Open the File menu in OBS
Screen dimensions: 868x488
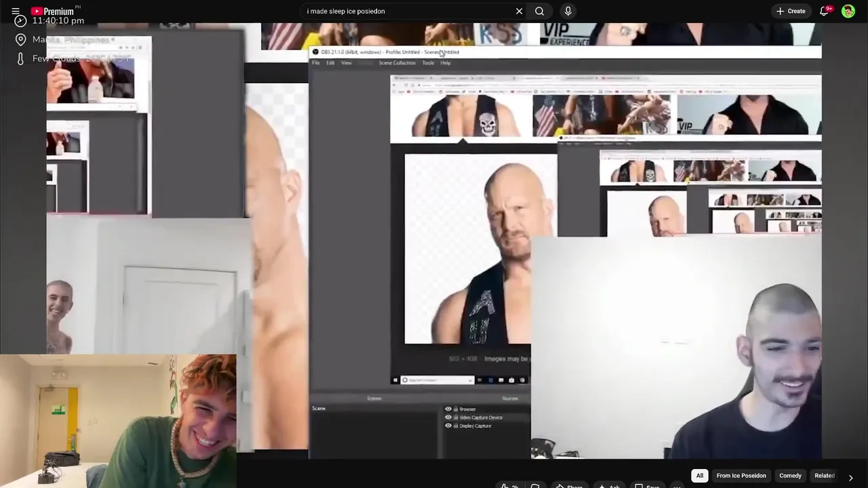316,63
